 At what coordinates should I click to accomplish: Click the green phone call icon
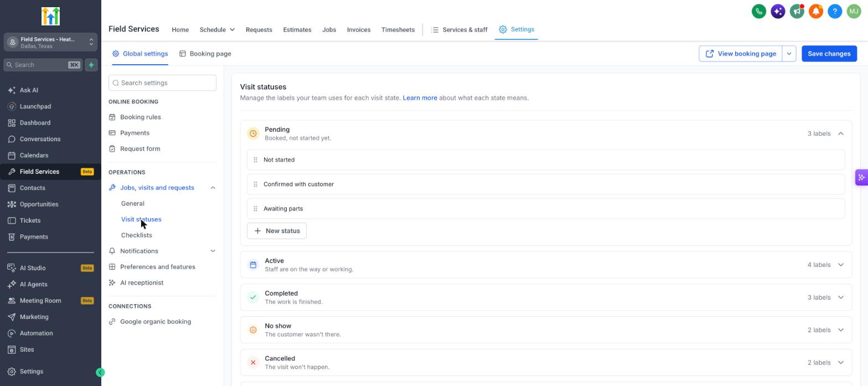pyautogui.click(x=759, y=11)
